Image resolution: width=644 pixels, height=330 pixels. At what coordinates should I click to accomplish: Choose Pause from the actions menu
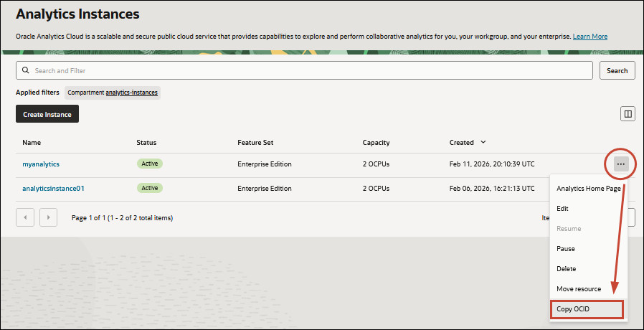tap(565, 248)
